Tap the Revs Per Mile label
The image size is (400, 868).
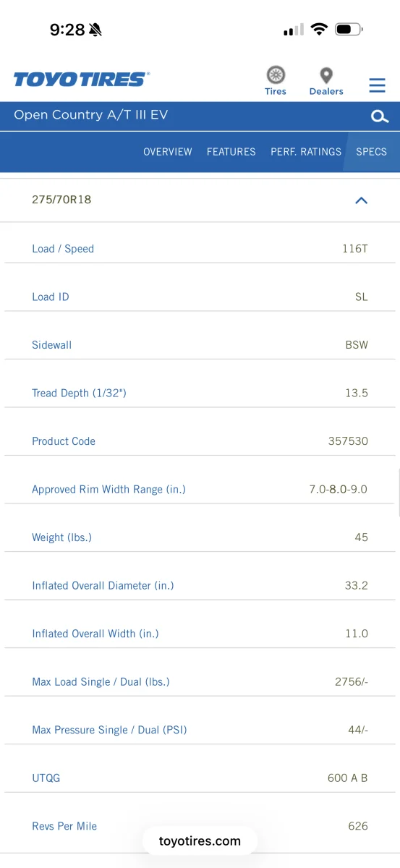[x=64, y=826]
